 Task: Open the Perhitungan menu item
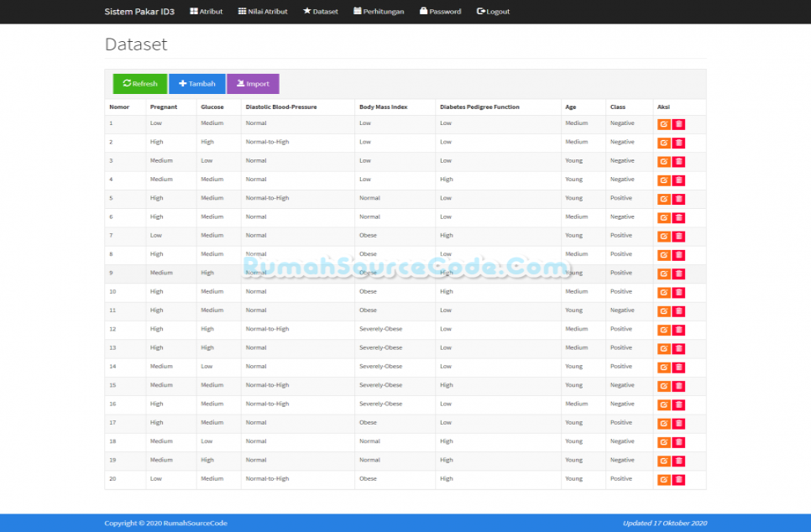click(x=379, y=12)
